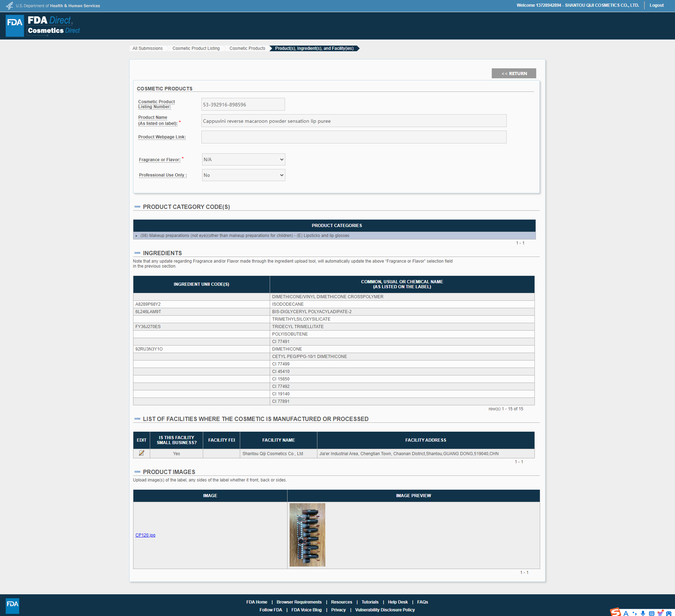This screenshot has width=675, height=616.
Task: Click the << RETURN button
Action: [514, 73]
